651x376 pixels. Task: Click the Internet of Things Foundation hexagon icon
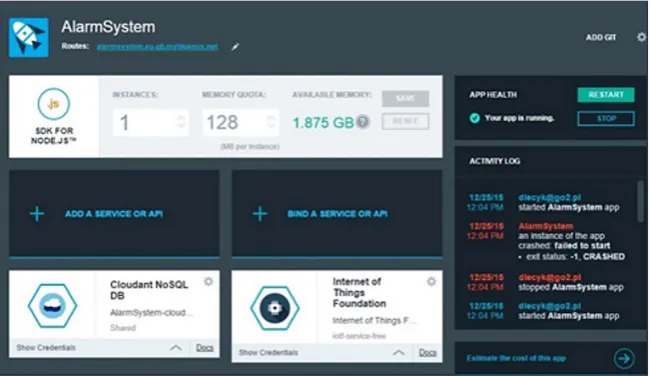coord(275,308)
